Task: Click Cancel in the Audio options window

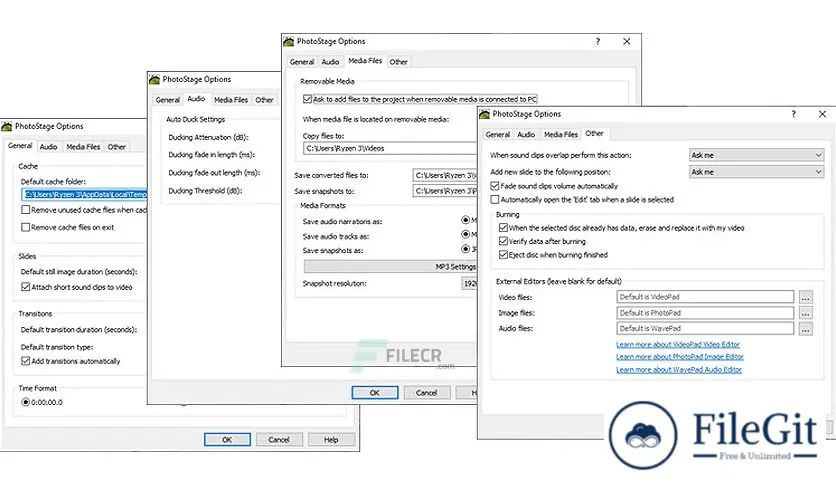Action: [x=427, y=393]
